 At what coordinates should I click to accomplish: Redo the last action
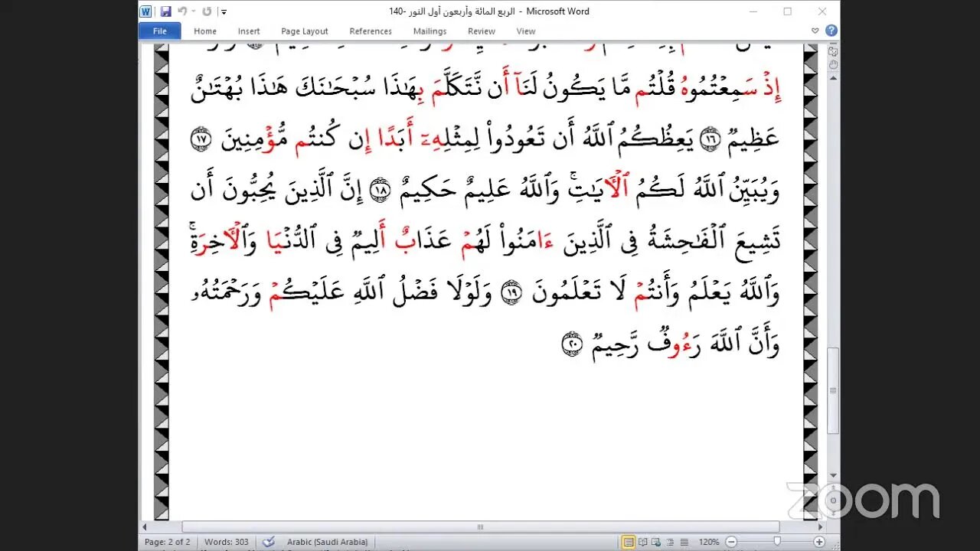pos(207,11)
